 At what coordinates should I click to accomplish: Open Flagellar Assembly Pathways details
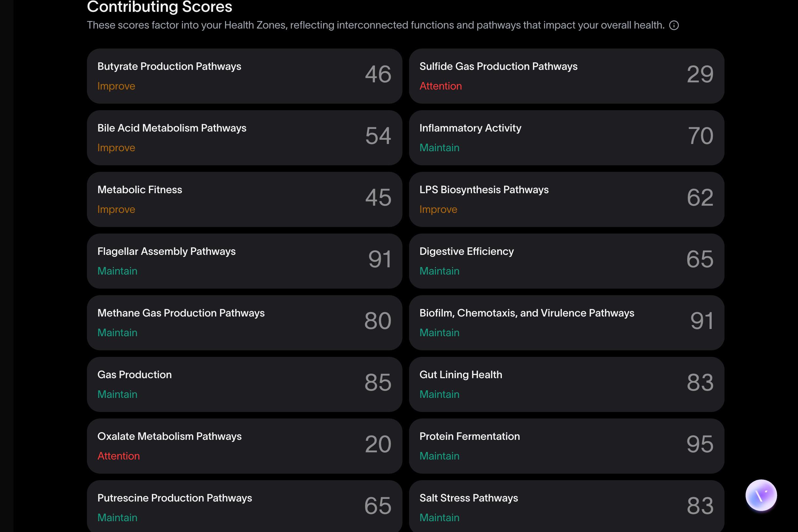245,261
